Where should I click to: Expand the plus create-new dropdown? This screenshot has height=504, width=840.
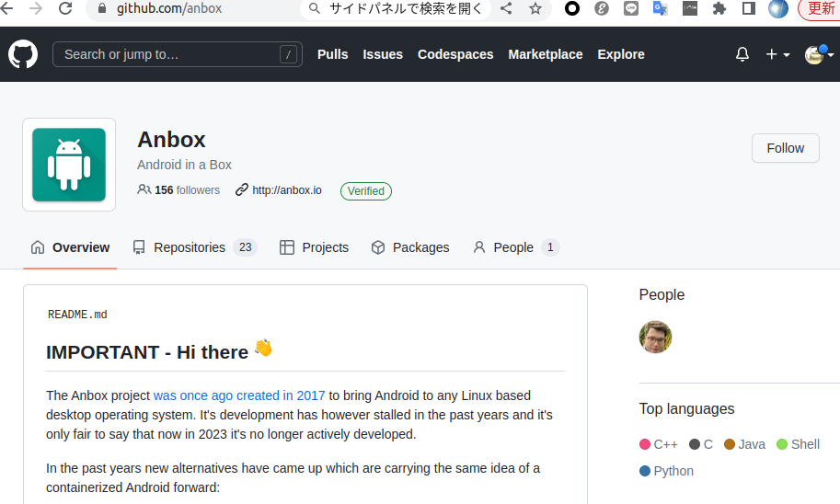click(x=777, y=54)
